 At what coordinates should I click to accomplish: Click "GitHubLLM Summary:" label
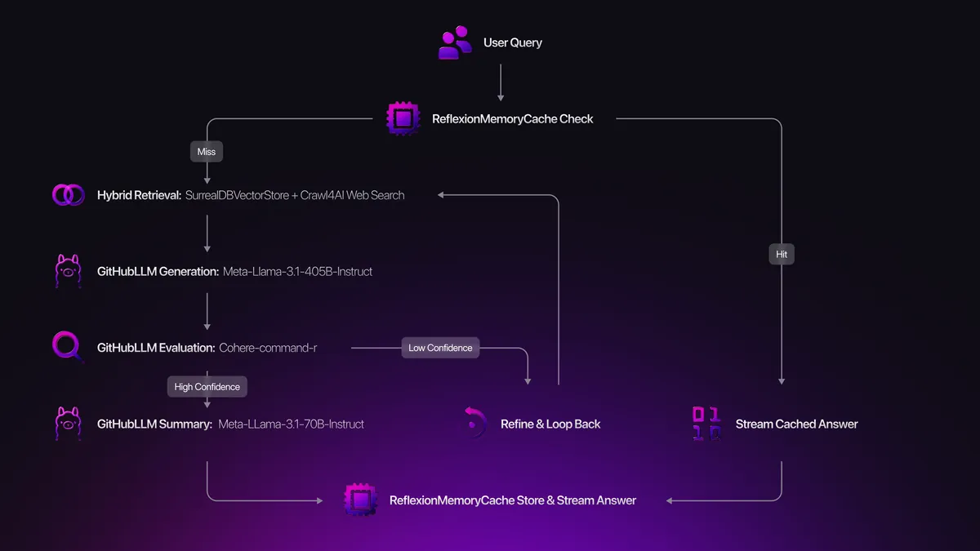click(155, 424)
